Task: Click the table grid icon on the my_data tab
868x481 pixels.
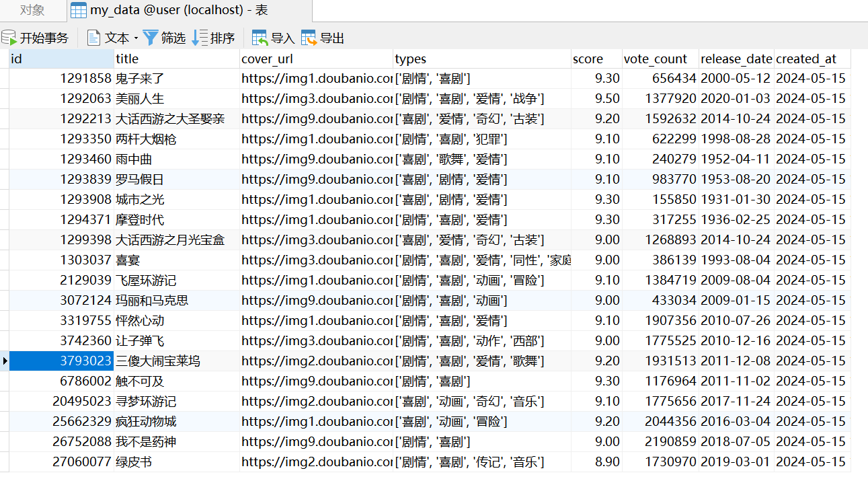Action: (x=79, y=11)
